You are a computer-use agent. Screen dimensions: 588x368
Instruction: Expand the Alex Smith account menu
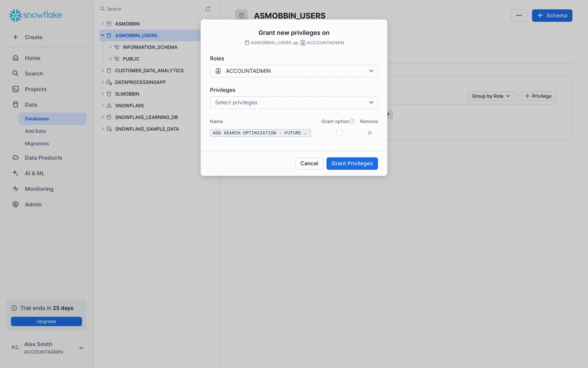[x=81, y=348]
